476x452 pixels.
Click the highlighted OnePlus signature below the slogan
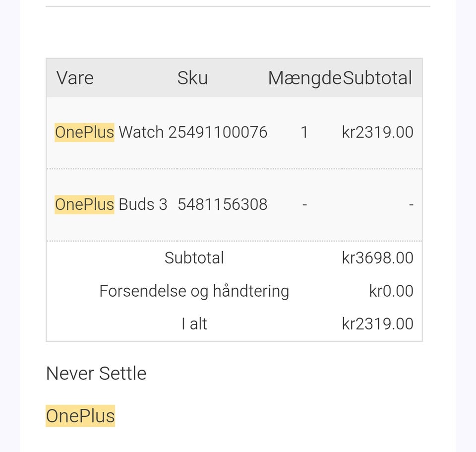80,416
